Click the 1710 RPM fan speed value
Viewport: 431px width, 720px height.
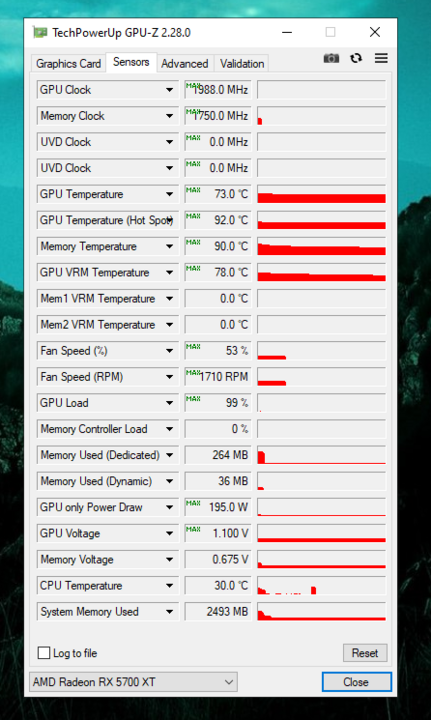point(218,377)
